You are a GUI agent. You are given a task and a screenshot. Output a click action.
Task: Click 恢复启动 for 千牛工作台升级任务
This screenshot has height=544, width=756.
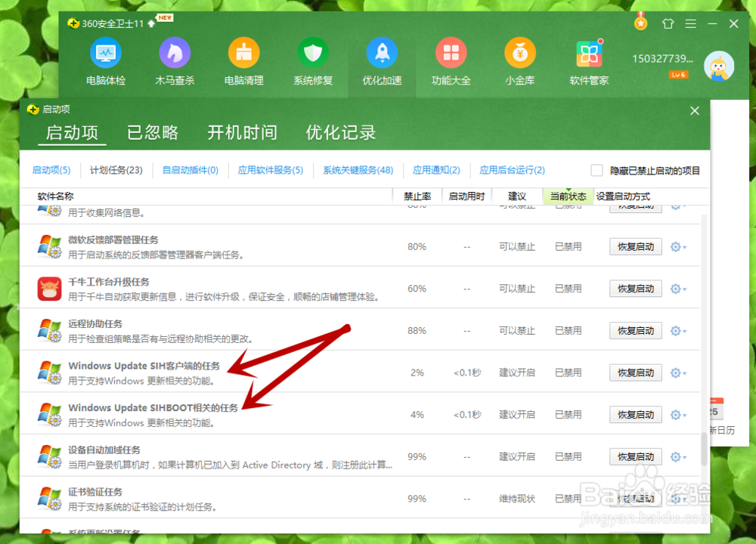(636, 289)
